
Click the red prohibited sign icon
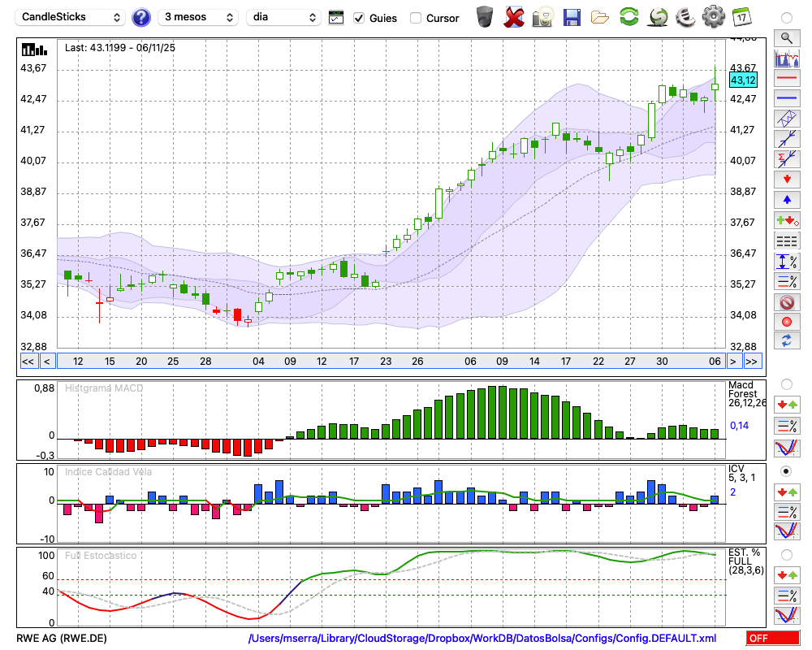[x=786, y=301]
